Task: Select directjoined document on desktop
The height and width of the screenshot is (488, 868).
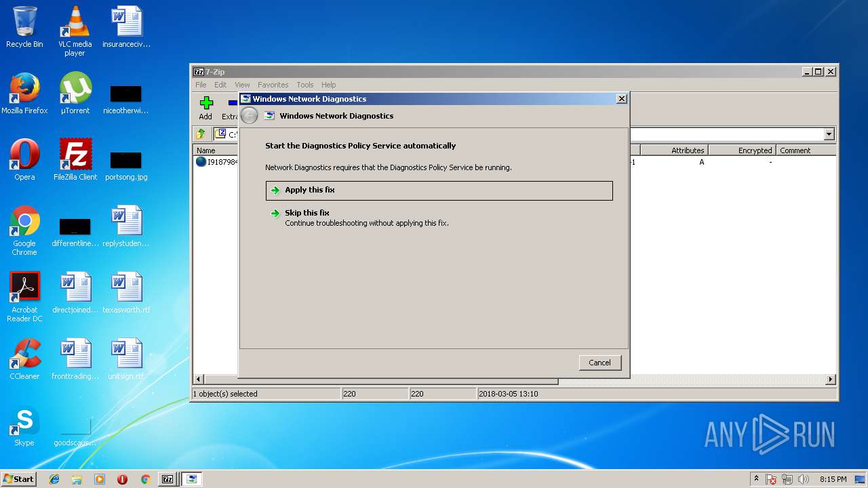Action: pyautogui.click(x=75, y=293)
